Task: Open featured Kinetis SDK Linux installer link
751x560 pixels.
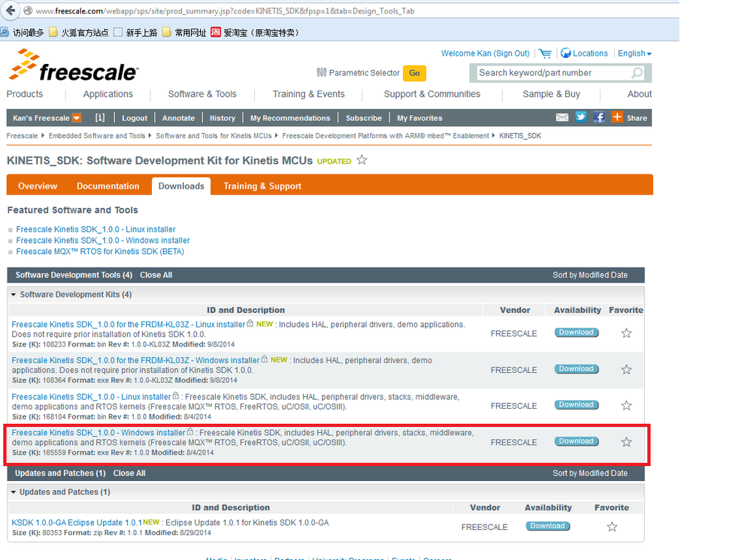Action: [x=95, y=229]
